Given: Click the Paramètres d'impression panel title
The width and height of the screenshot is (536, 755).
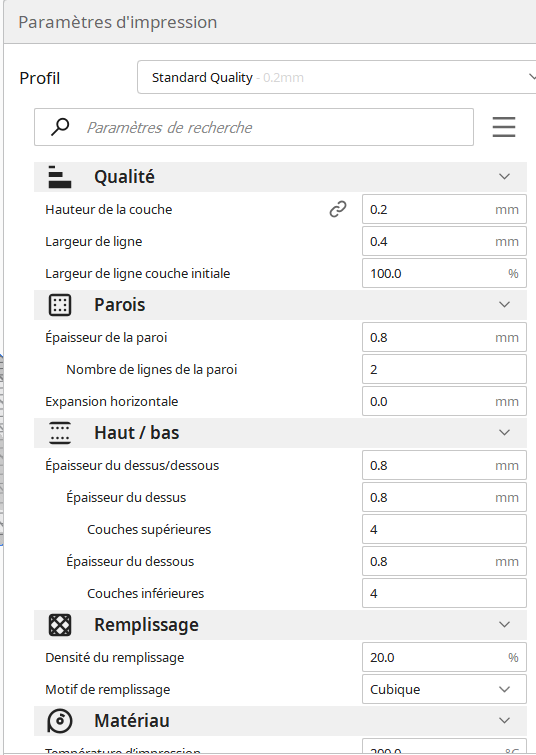Looking at the screenshot, I should pyautogui.click(x=118, y=22).
